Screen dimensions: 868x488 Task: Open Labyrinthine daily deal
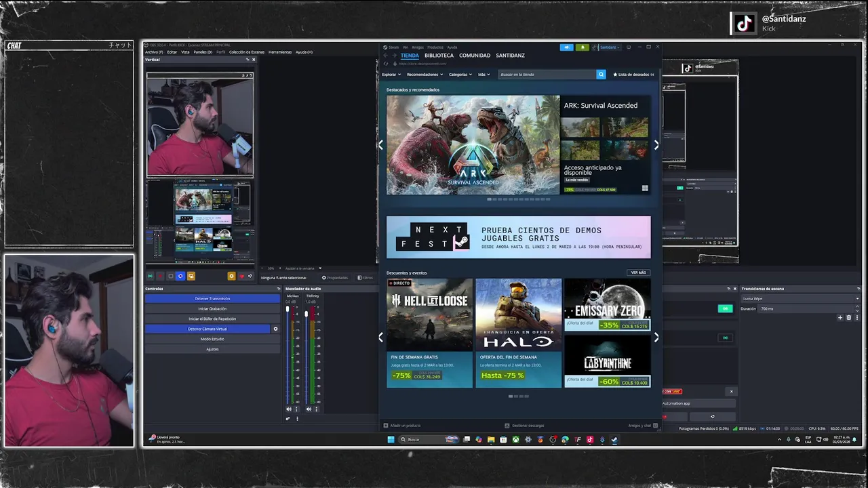click(607, 361)
